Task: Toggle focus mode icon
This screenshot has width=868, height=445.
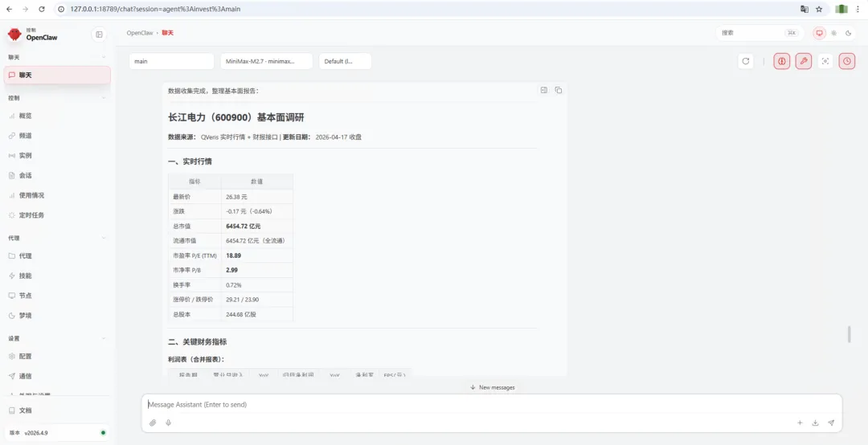Action: coord(825,61)
